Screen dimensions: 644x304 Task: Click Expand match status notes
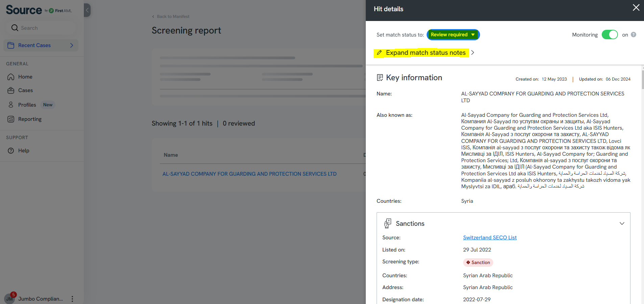[x=426, y=53]
